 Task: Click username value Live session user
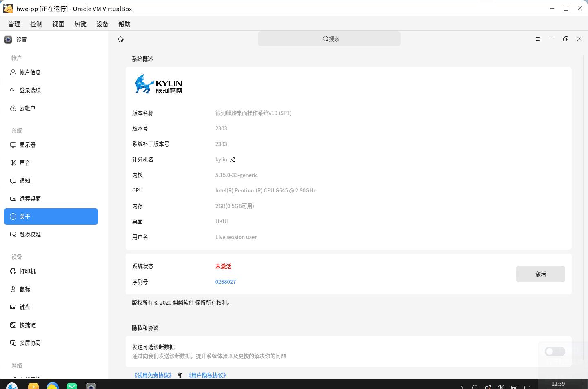coord(236,237)
